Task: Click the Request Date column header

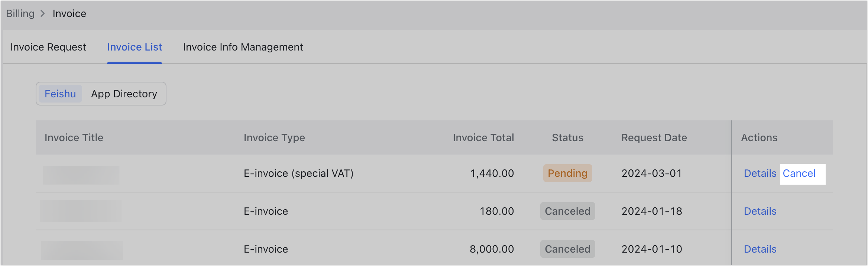Action: click(654, 137)
